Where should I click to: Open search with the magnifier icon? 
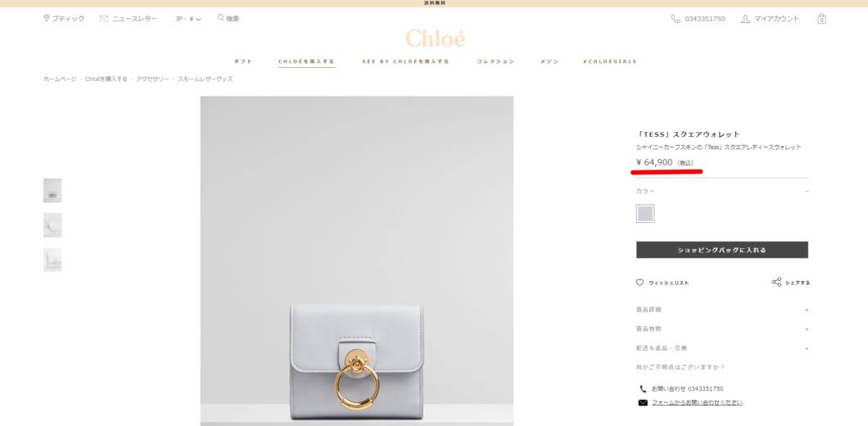(220, 18)
